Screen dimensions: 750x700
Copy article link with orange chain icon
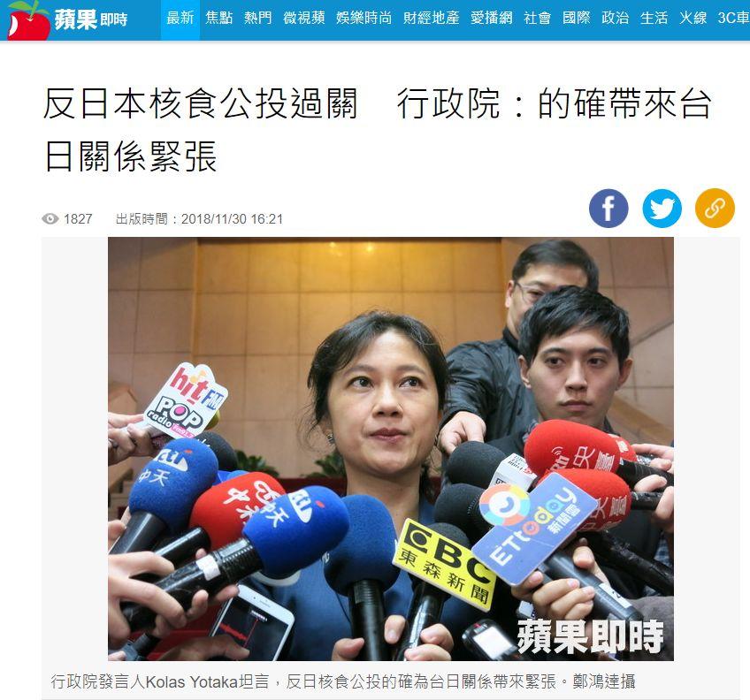click(x=715, y=209)
